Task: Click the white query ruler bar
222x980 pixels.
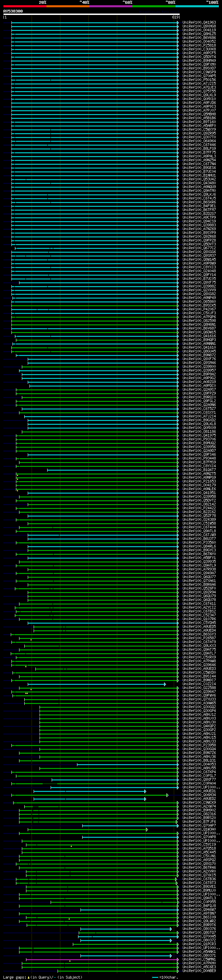Action: tap(92, 15)
